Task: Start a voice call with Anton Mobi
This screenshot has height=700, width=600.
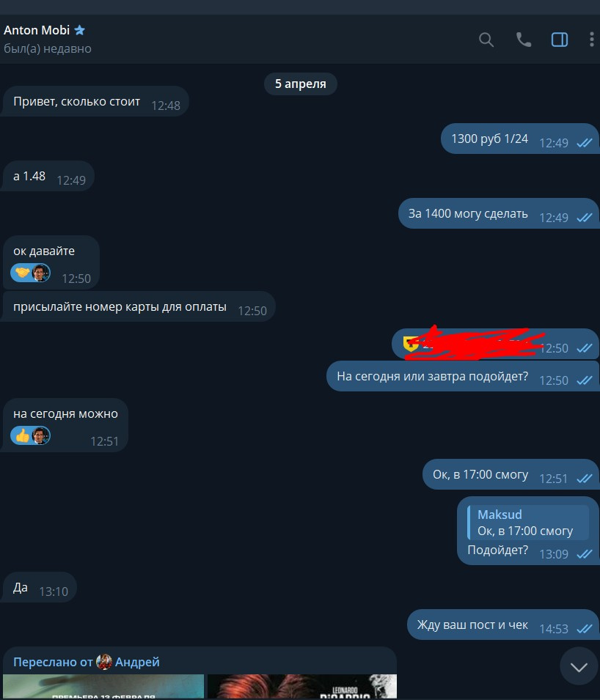Action: [523, 40]
